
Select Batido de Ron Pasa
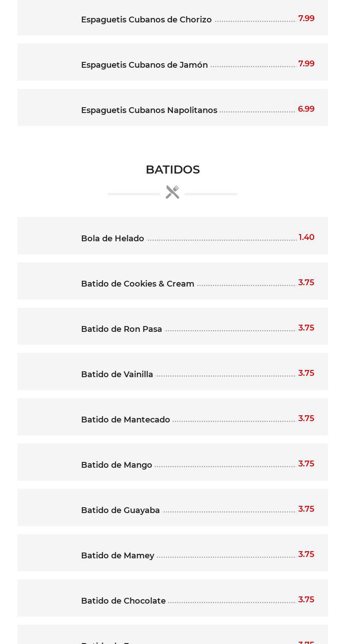tap(121, 329)
